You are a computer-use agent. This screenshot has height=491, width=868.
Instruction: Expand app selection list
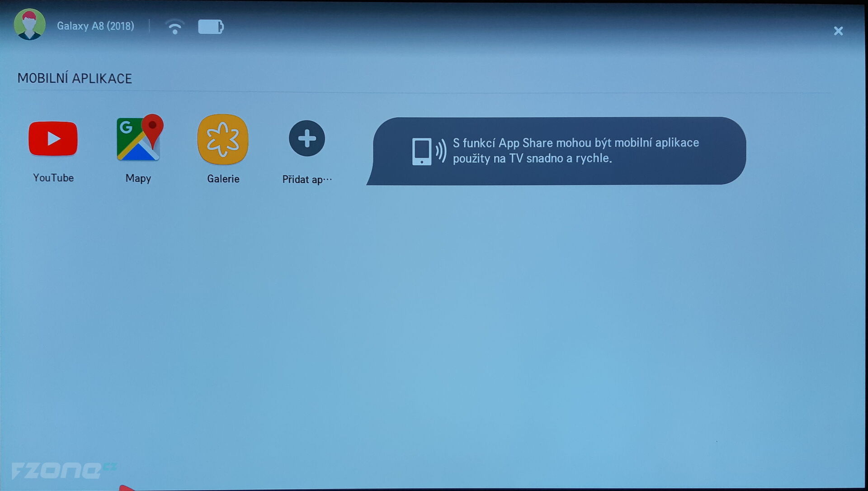tap(306, 138)
